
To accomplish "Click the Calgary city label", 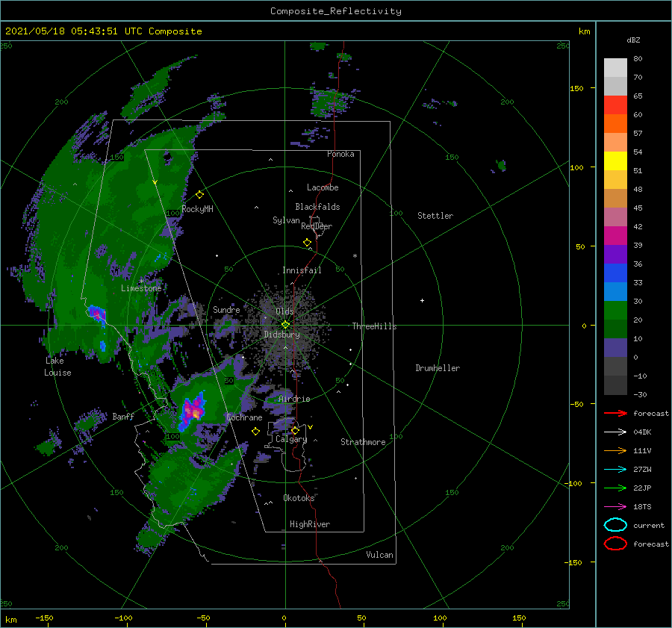I will point(291,439).
